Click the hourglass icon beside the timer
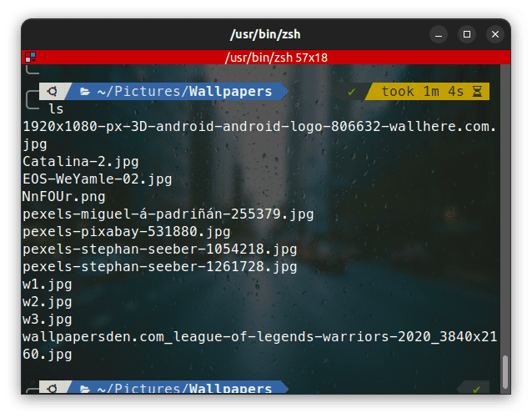The height and width of the screenshot is (418, 532). point(478,92)
